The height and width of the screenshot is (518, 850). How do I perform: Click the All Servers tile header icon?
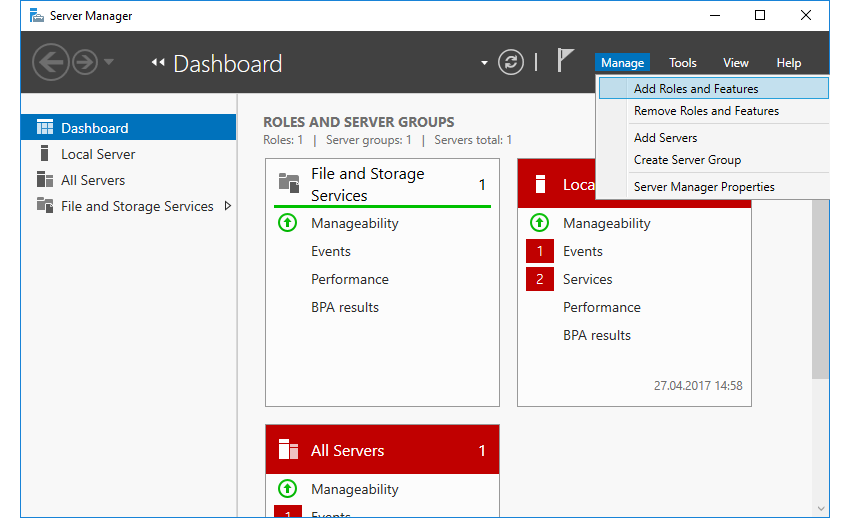click(288, 450)
